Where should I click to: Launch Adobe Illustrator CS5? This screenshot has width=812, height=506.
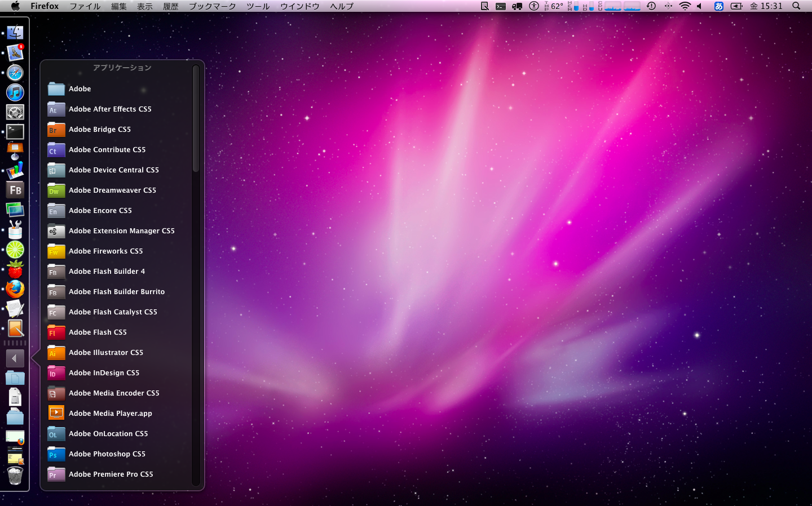click(x=106, y=353)
